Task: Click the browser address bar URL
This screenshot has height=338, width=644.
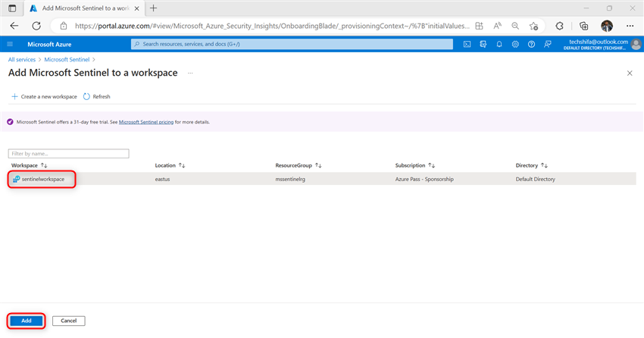Action: tap(272, 26)
